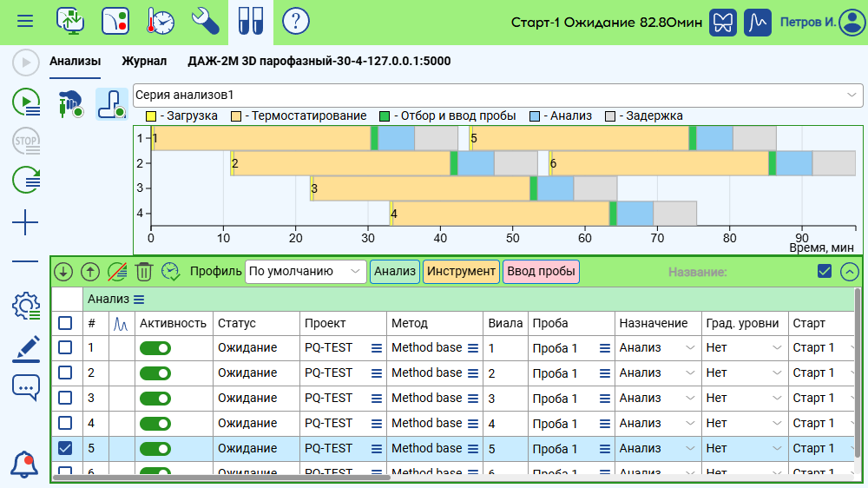Click the yellow Загрузка legend swatch
Viewport: 868px width, 488px height.
click(x=150, y=116)
